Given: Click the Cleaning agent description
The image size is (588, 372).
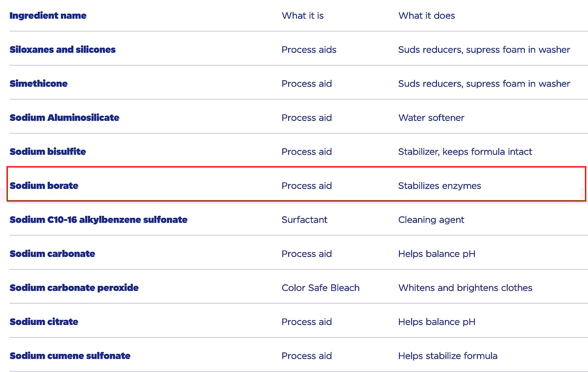Looking at the screenshot, I should pyautogui.click(x=431, y=220).
